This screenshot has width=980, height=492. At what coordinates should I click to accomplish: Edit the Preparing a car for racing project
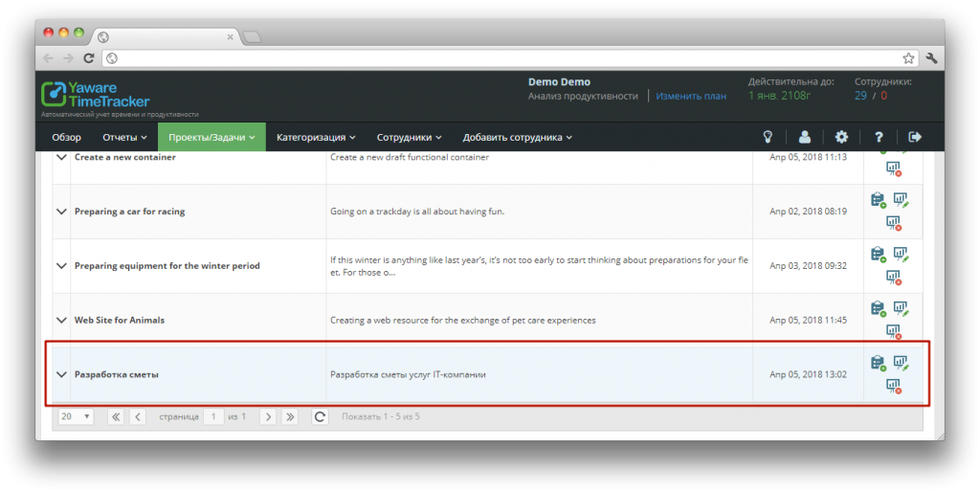[901, 200]
